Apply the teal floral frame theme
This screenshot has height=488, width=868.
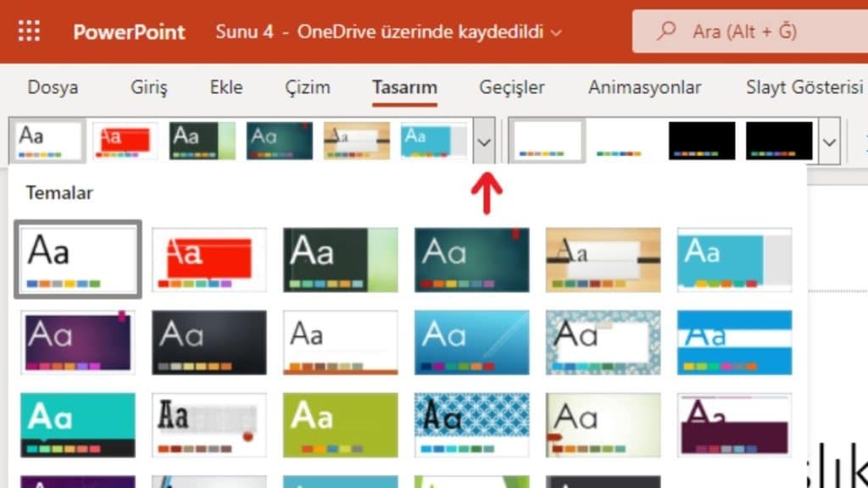tap(603, 342)
